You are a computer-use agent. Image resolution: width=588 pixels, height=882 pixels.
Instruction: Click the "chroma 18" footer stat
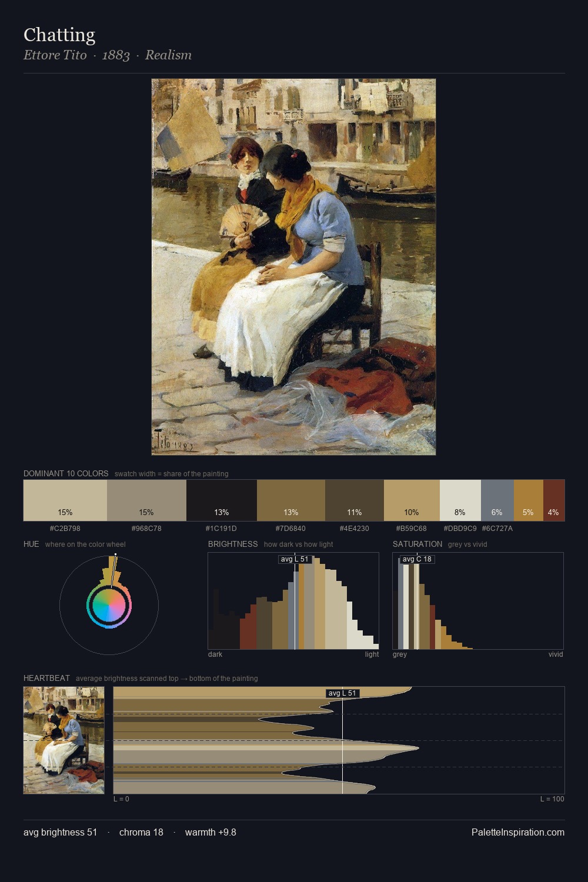[141, 832]
